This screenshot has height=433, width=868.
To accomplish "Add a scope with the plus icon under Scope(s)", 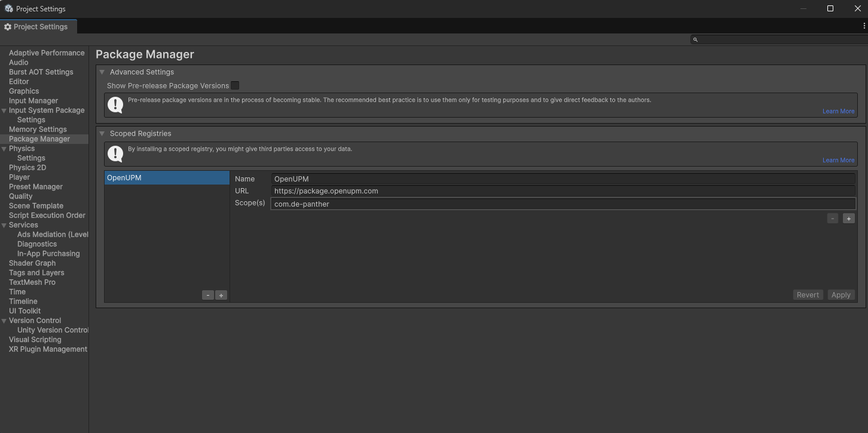I will 848,218.
